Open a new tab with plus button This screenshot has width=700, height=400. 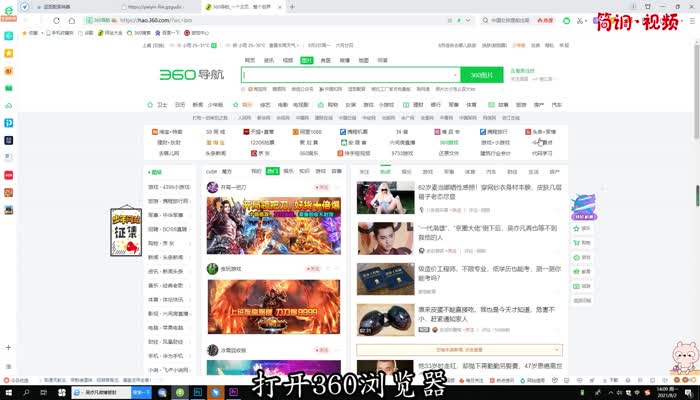tap(293, 6)
